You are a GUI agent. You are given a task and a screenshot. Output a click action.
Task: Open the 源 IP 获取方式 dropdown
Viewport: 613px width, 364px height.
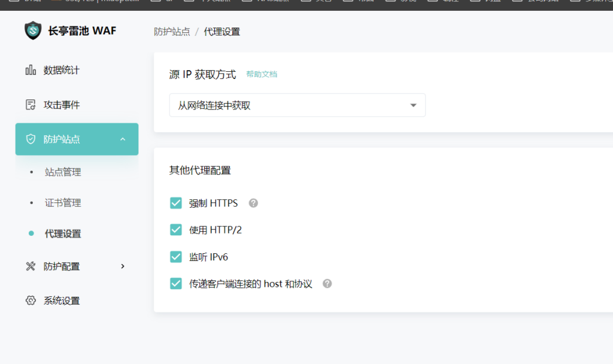(x=297, y=105)
